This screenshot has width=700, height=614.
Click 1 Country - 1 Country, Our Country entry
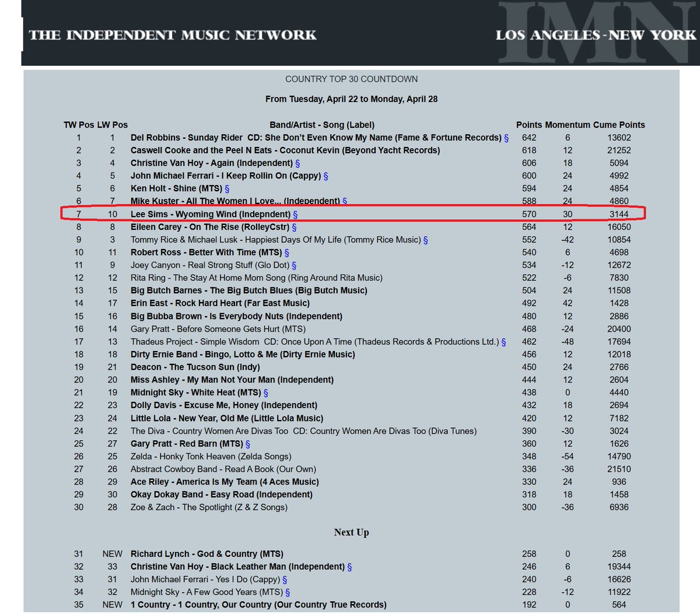click(x=258, y=605)
